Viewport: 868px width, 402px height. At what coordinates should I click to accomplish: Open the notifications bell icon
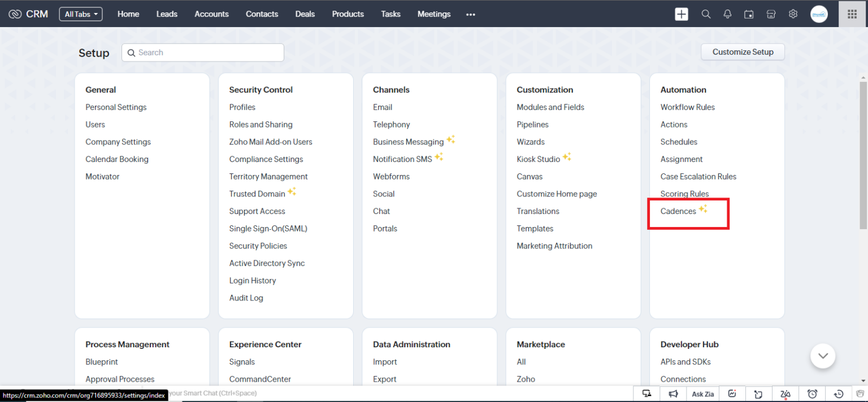728,14
